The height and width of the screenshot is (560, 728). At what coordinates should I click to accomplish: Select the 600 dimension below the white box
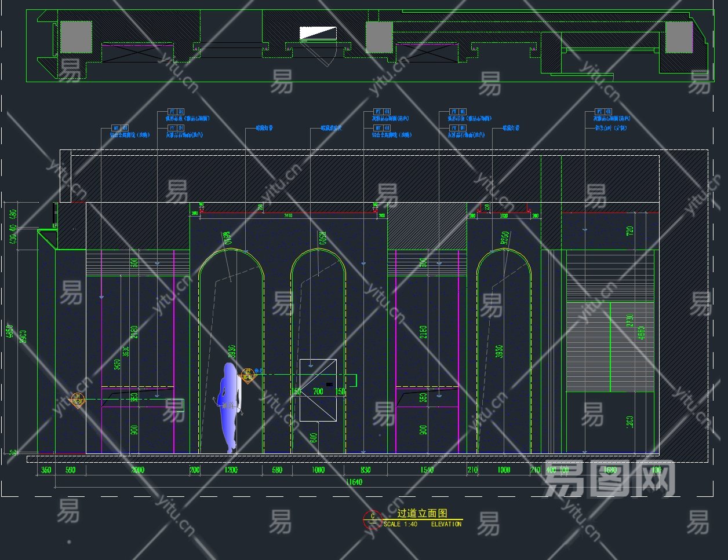(314, 438)
